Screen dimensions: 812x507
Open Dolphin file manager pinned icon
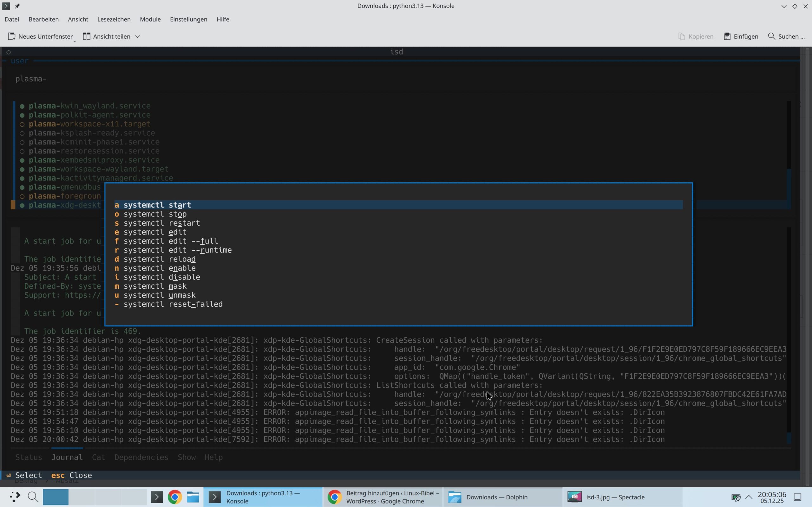[x=193, y=497]
